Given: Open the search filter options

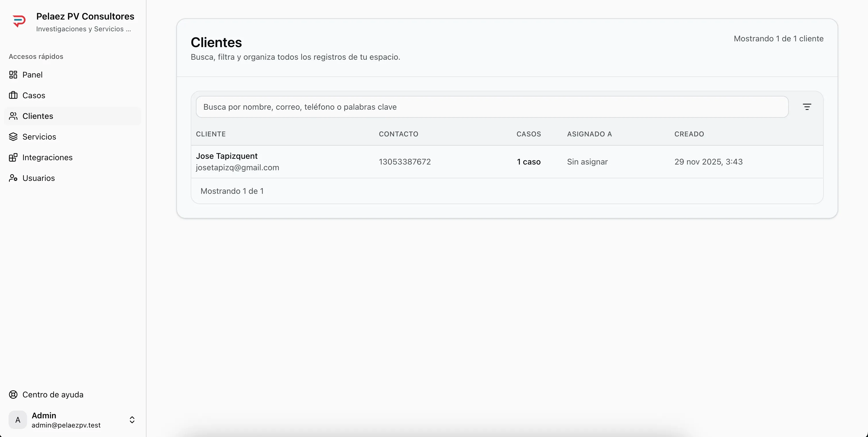Looking at the screenshot, I should pyautogui.click(x=807, y=107).
